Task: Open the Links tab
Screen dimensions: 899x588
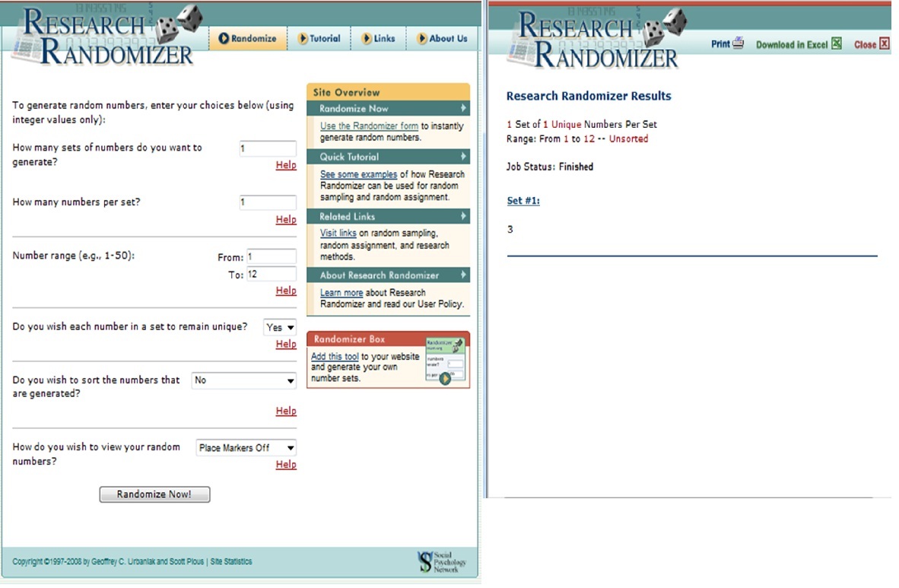Action: [379, 39]
